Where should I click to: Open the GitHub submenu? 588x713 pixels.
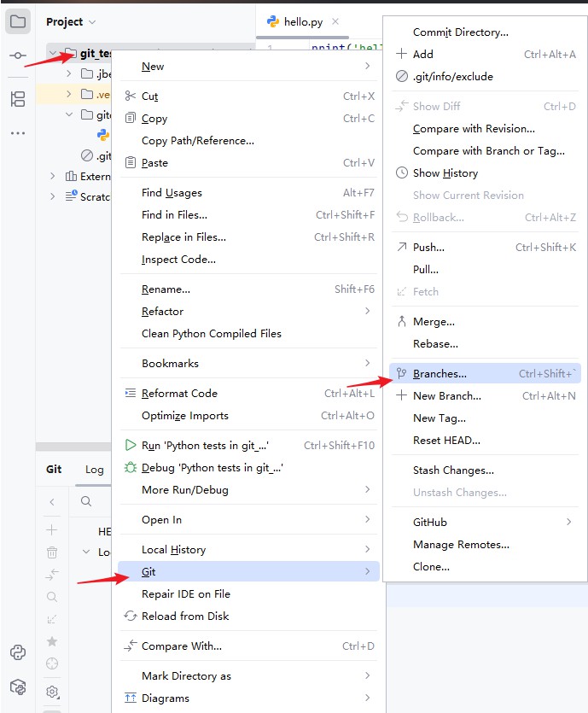(x=485, y=522)
